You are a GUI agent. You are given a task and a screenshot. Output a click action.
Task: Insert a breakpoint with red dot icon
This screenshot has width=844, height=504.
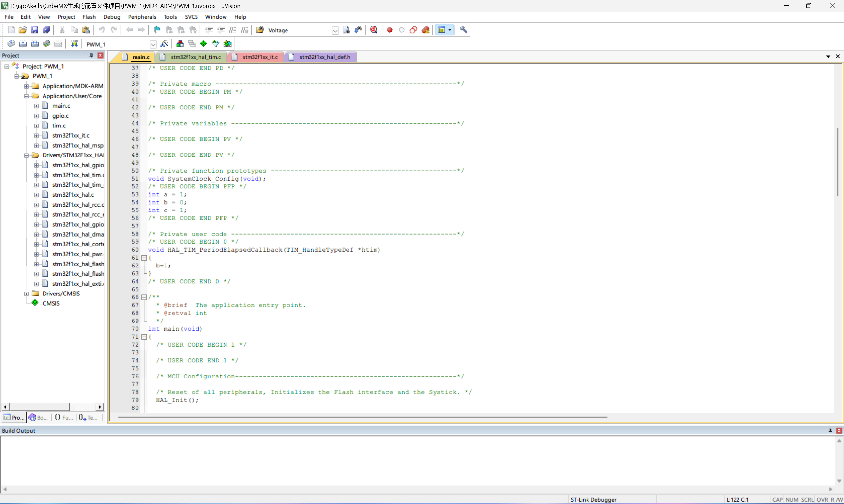tap(390, 30)
